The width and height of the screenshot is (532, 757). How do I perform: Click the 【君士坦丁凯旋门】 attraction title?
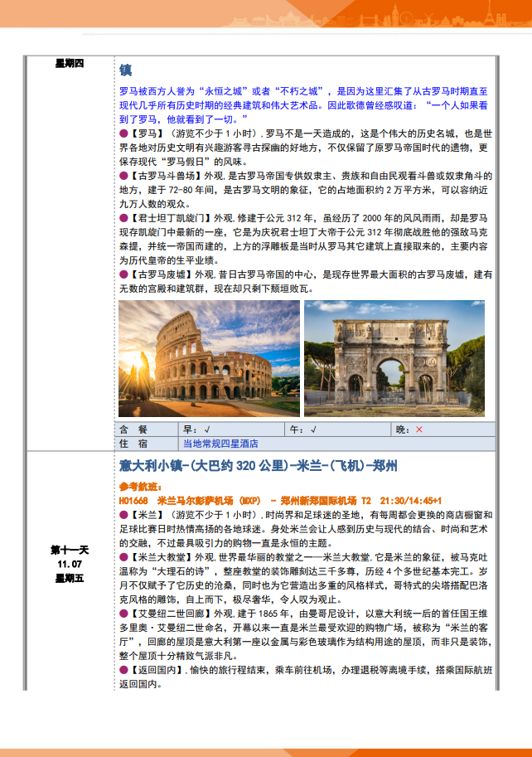click(172, 218)
